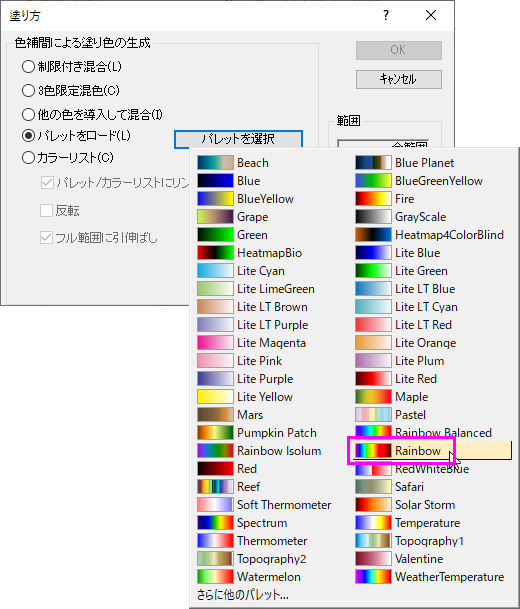Viewport: 520px width, 609px height.
Task: Click the Lite Pink gradient swatch
Action: [x=215, y=360]
